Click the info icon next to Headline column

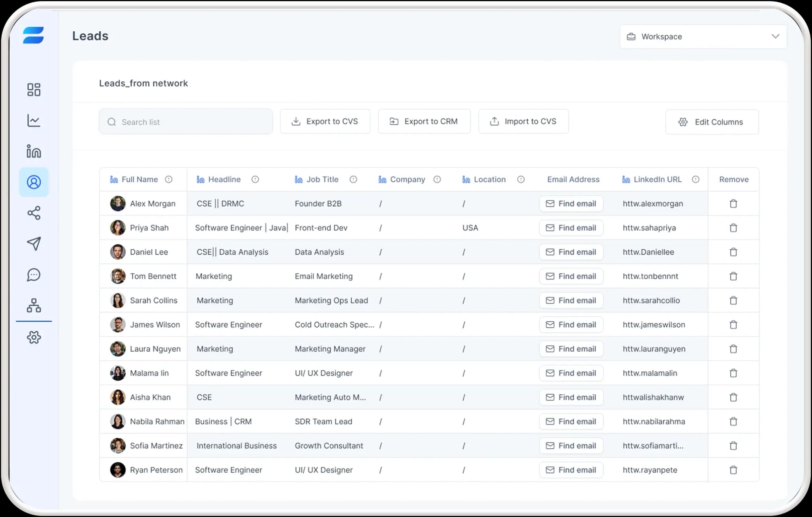click(x=255, y=179)
